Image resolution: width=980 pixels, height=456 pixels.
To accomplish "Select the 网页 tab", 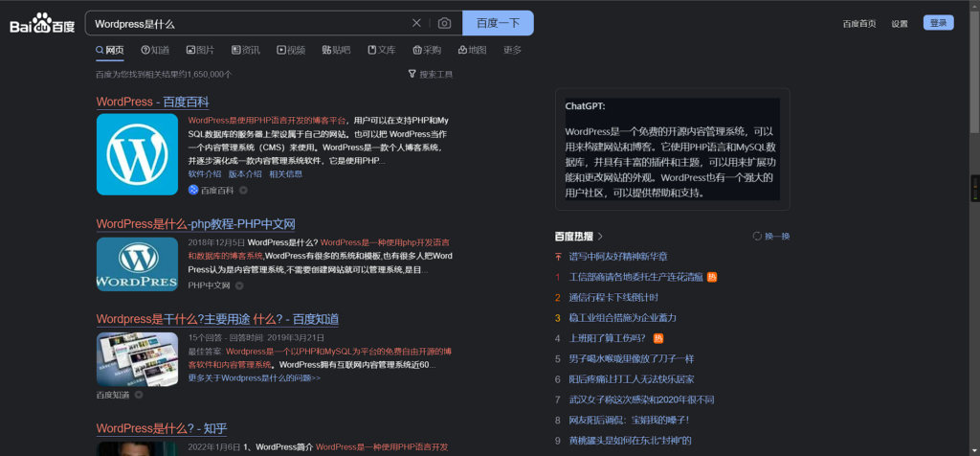I will point(110,50).
